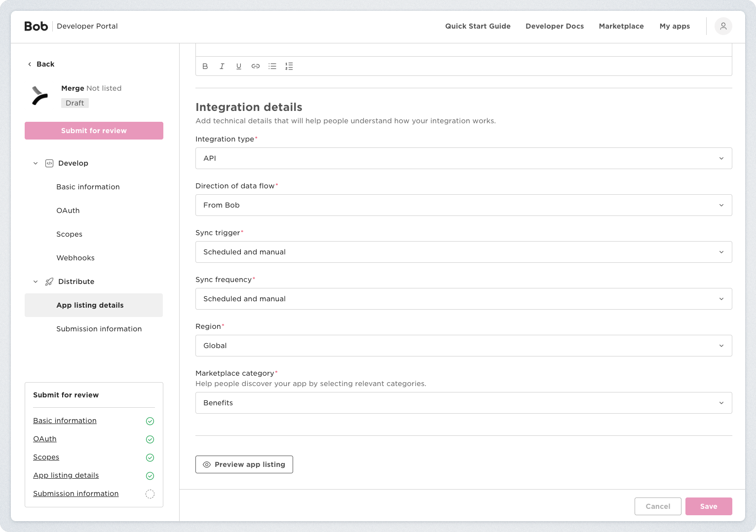Click the Merge Not listed app name
The width and height of the screenshot is (756, 532).
click(x=91, y=88)
